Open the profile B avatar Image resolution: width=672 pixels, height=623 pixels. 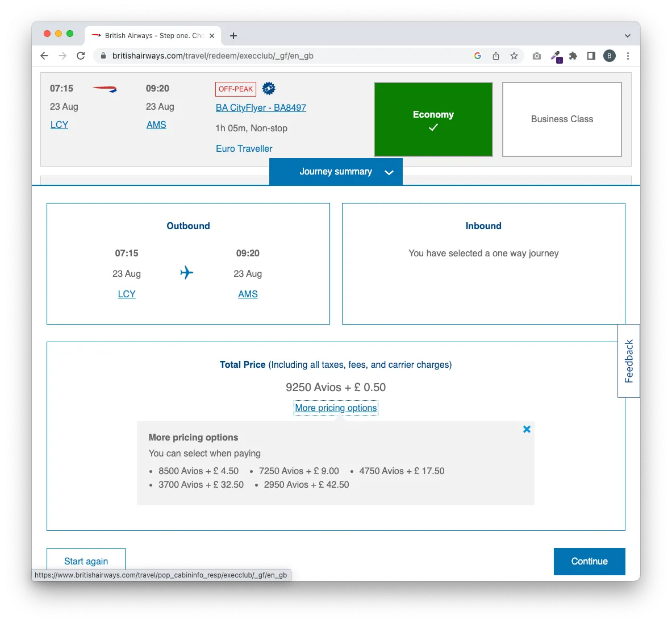point(610,56)
